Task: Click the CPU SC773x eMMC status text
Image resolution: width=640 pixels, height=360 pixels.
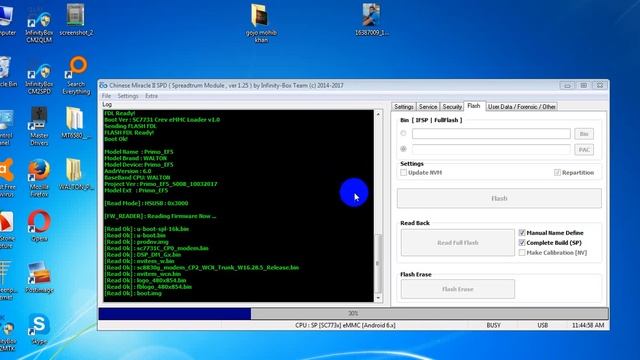Action: click(x=345, y=325)
